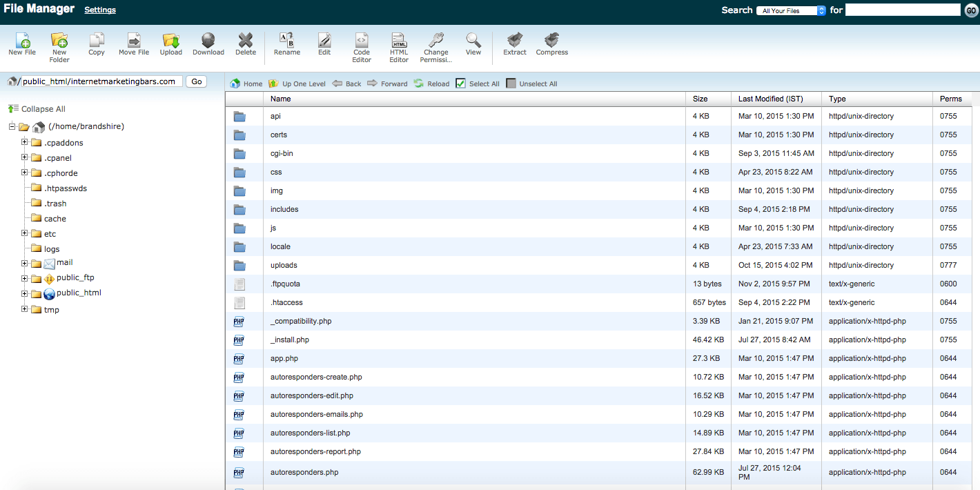Select autoresponders-create.php file name
Viewport: 980px width, 490px height.
point(316,377)
